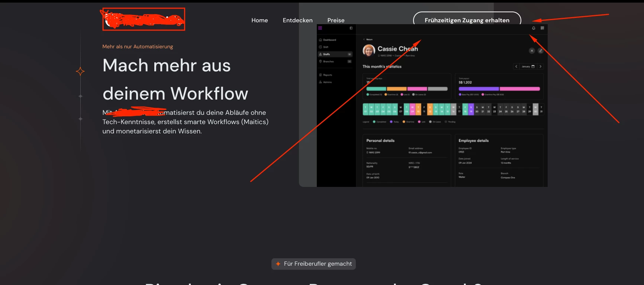
Task: Open the Home navigation link
Action: coord(260,20)
